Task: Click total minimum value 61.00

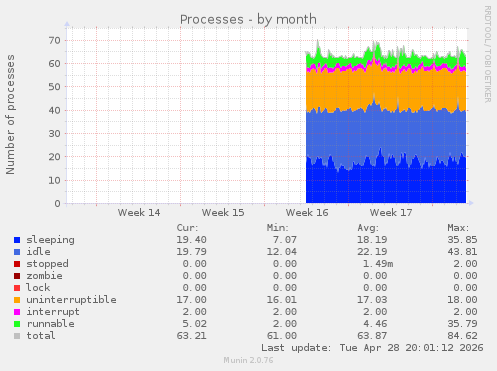Action: click(282, 336)
